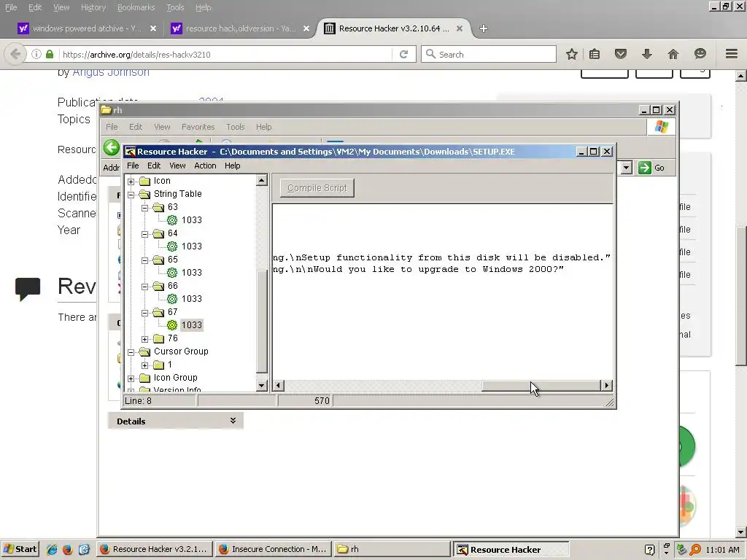
Task: Click the Compile Script button
Action: (317, 188)
